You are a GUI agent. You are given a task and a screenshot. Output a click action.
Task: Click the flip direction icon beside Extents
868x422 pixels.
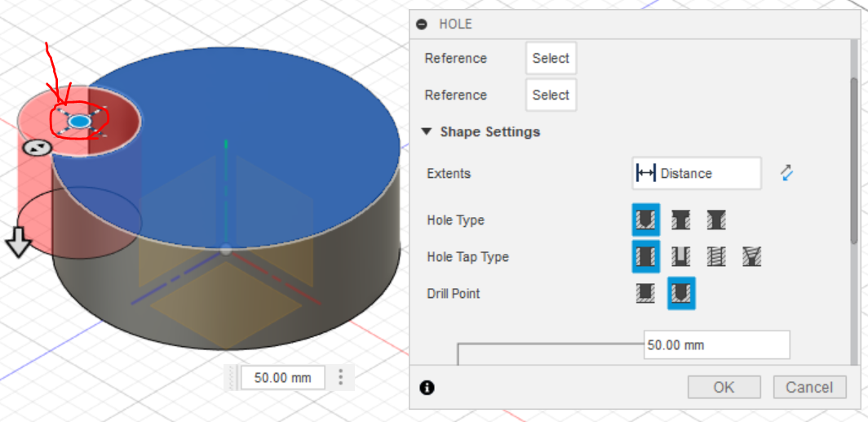point(786,173)
